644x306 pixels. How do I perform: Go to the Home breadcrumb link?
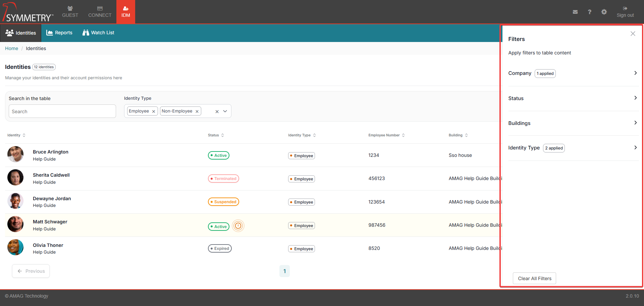coord(11,48)
